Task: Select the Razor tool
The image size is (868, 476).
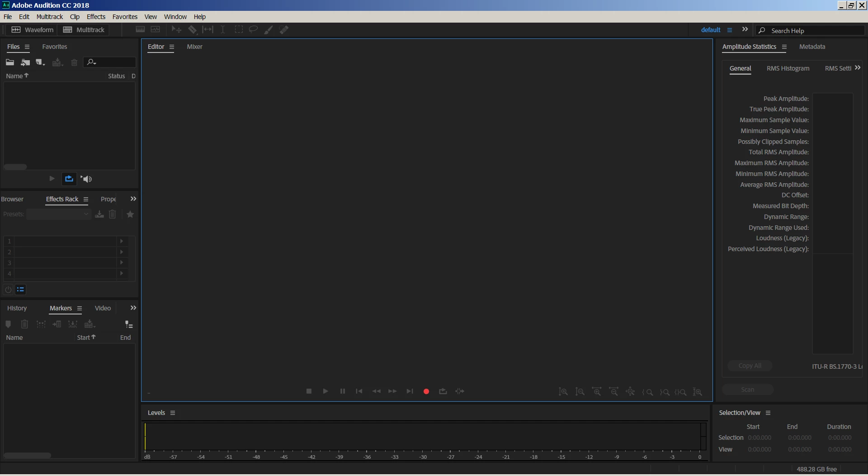Action: point(193,30)
